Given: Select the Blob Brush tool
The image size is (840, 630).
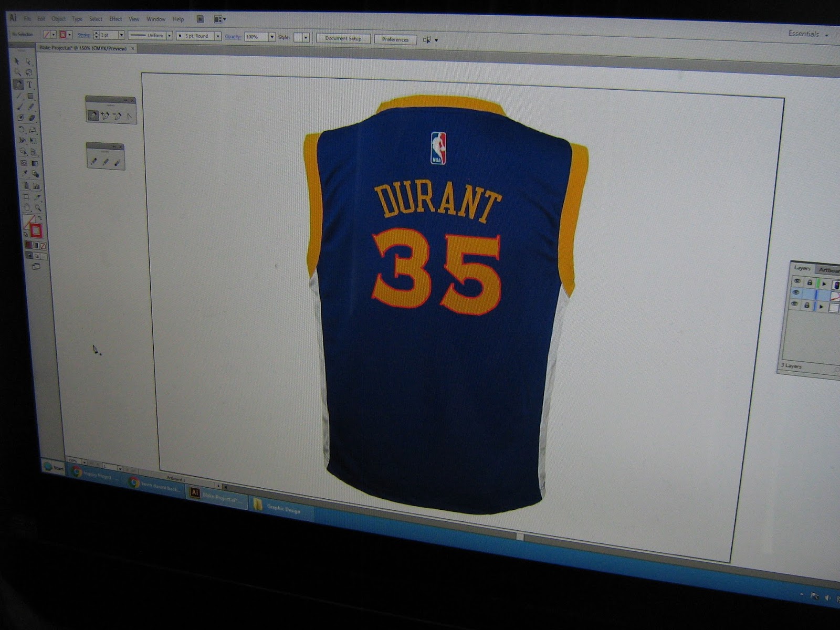Looking at the screenshot, I should tap(20, 118).
